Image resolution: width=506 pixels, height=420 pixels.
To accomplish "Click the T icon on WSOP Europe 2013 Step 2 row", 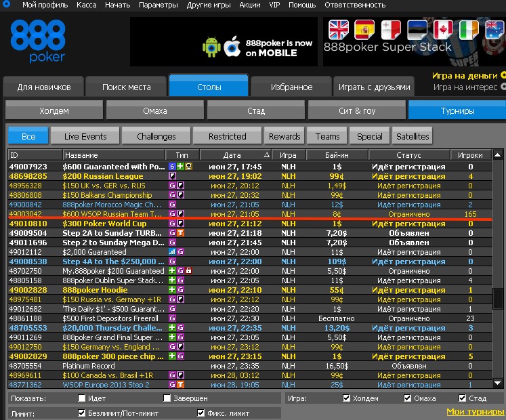I will 181,385.
